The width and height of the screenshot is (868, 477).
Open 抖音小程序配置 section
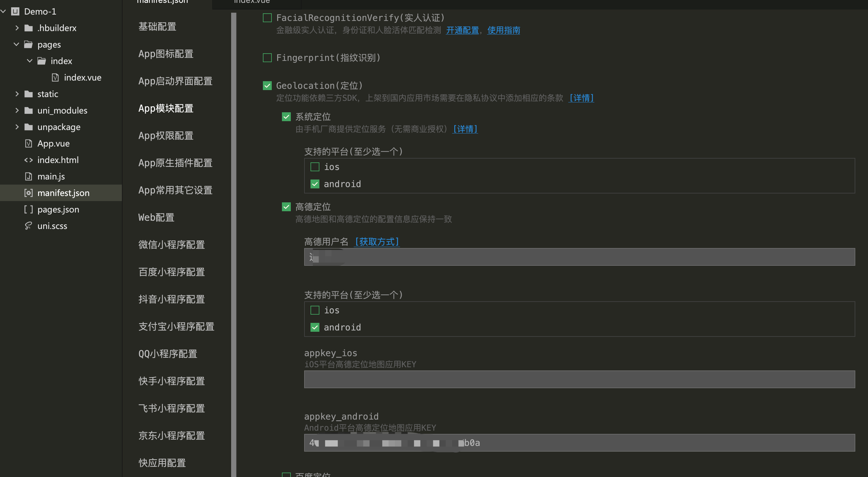point(171,299)
